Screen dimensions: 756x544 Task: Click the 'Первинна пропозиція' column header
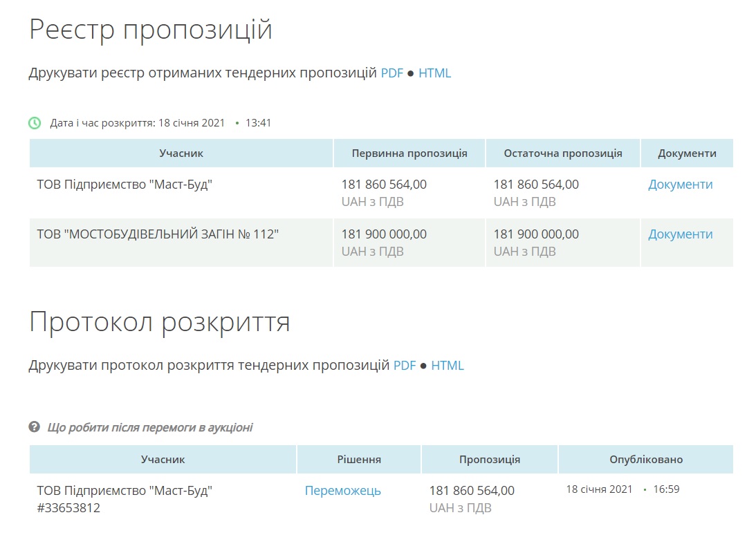[409, 153]
